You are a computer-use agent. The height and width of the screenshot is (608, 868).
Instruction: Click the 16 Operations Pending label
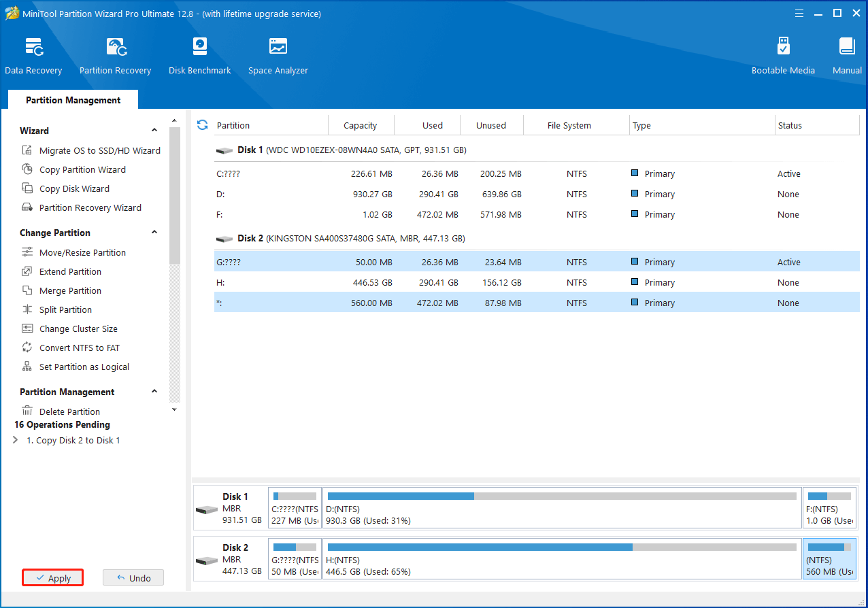click(62, 424)
